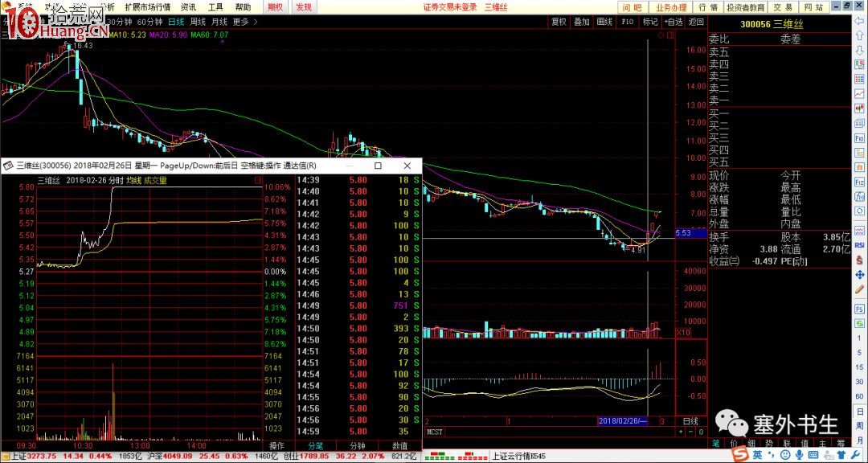Select the pencil drawing tool icon
Viewport: 868px width, 463px height.
[860, 289]
